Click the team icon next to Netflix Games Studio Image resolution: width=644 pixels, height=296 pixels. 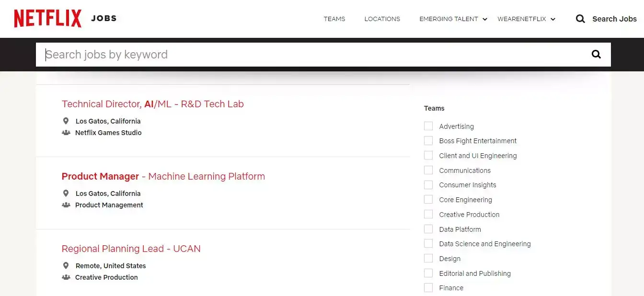click(67, 133)
